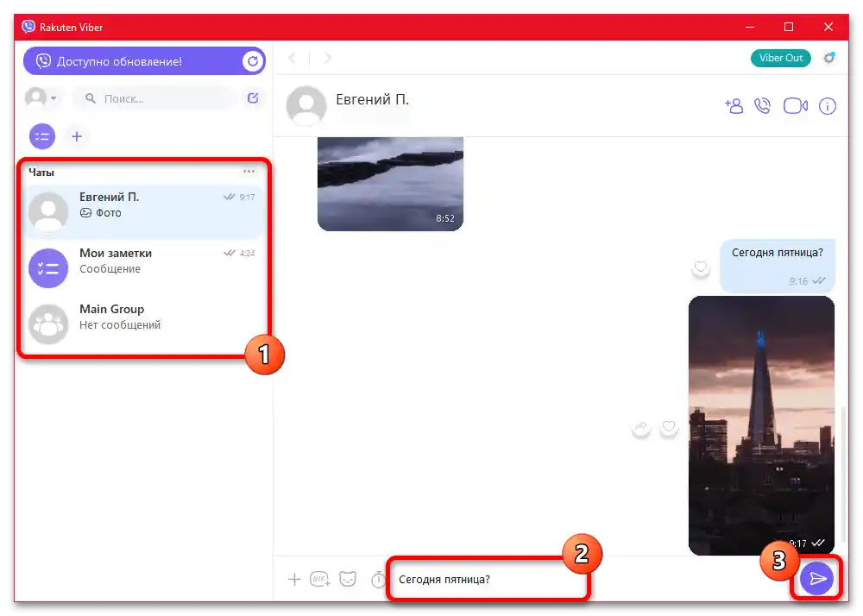Reply to the tower video message

[x=641, y=427]
